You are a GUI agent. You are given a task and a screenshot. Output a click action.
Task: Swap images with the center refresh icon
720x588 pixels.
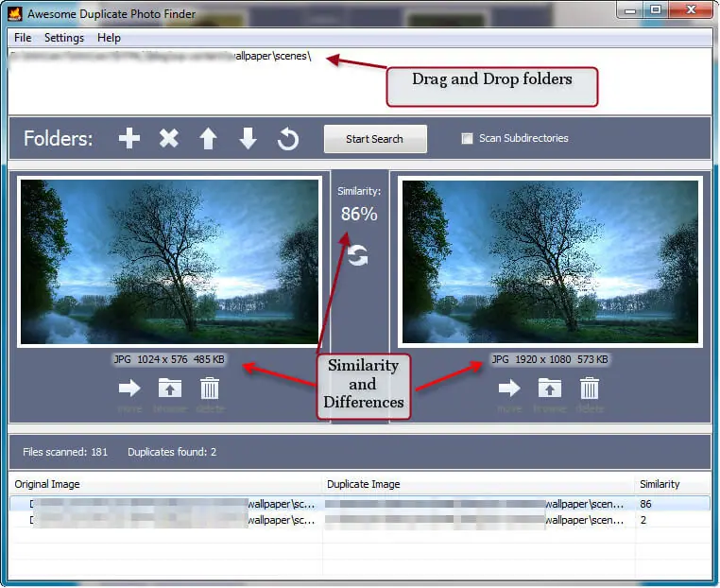pos(358,255)
